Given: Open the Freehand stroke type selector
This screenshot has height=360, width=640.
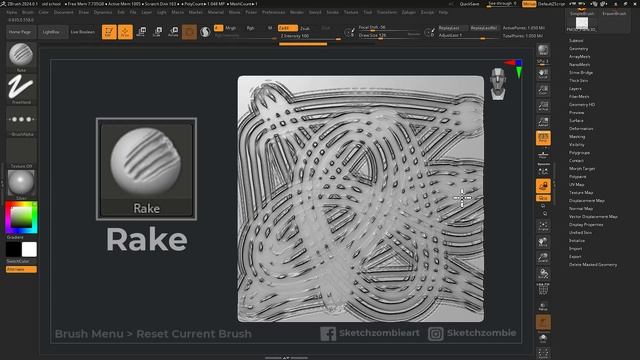Looking at the screenshot, I should tap(21, 88).
